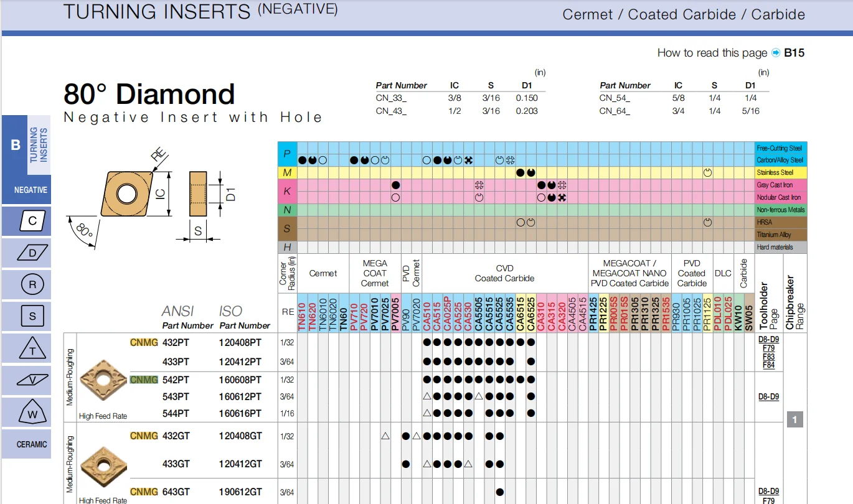Click the gray H material category label
This screenshot has width=853, height=504.
(x=287, y=247)
